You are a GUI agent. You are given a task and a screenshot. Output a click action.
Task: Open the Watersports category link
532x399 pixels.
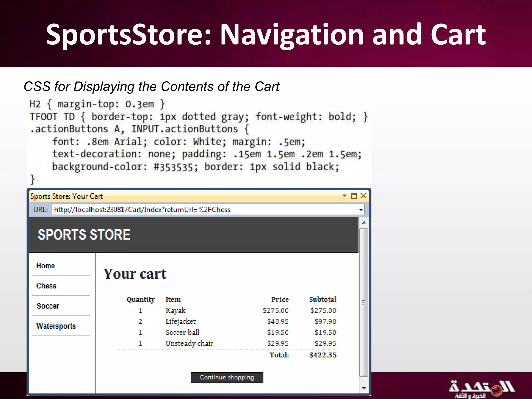coord(56,326)
